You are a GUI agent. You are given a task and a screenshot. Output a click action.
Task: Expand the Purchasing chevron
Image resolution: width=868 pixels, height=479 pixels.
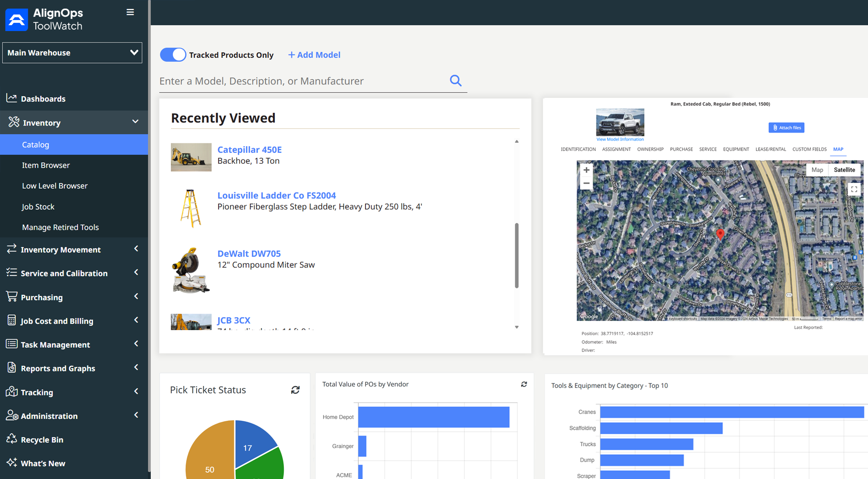[136, 296]
